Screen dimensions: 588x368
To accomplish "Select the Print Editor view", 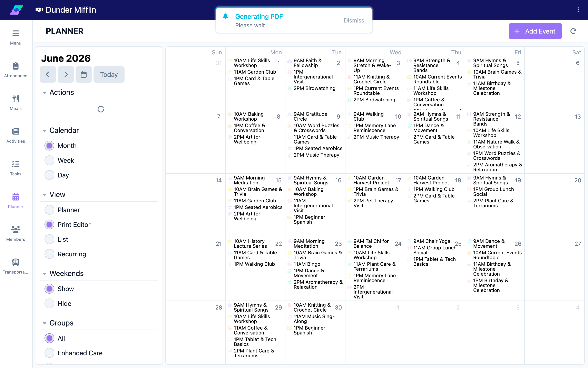I will 49,225.
